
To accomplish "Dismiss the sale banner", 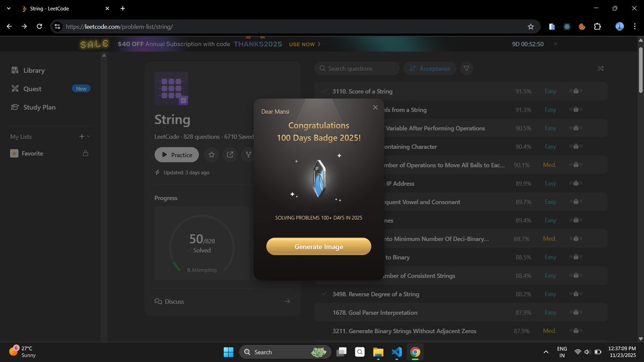I will (555, 44).
